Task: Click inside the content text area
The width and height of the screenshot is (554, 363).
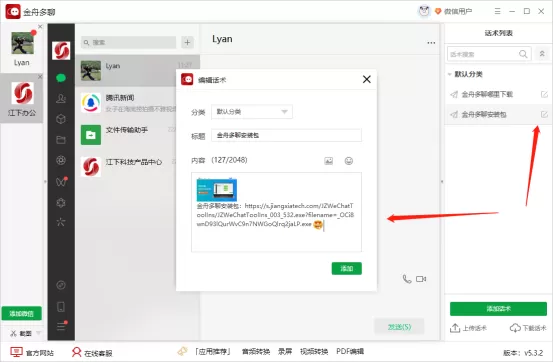Action: [x=276, y=212]
